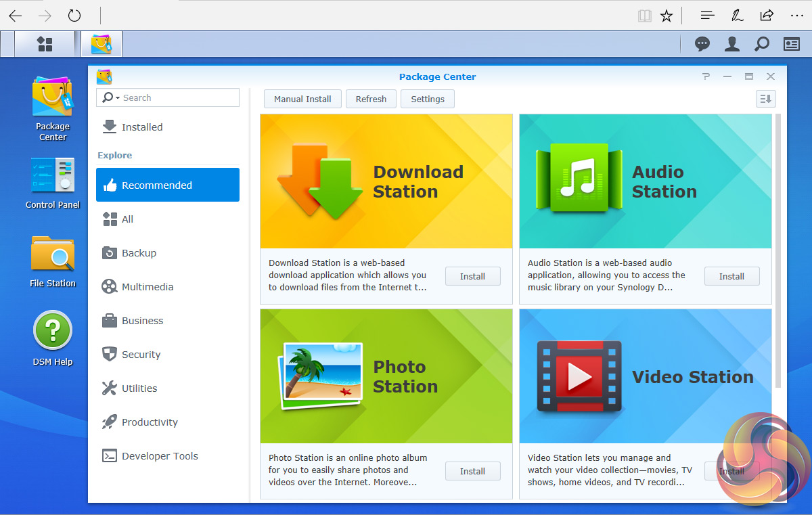Install Download Station package

(x=472, y=276)
